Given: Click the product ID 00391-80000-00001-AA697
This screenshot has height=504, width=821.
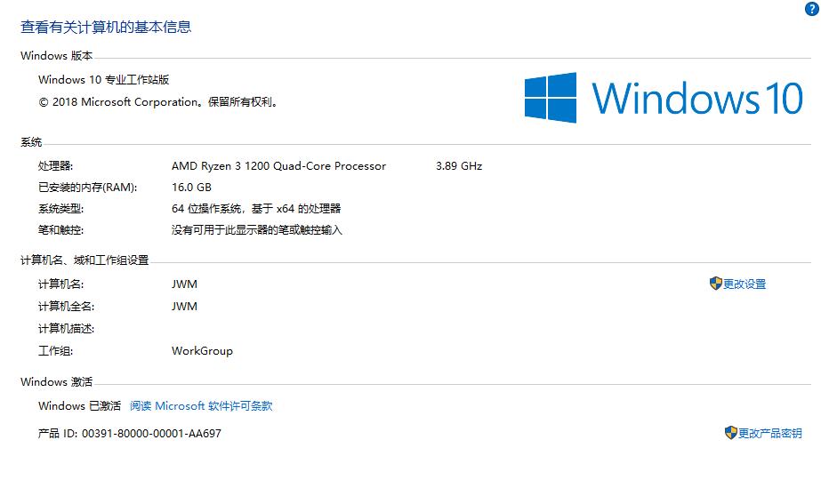Looking at the screenshot, I should tap(151, 434).
